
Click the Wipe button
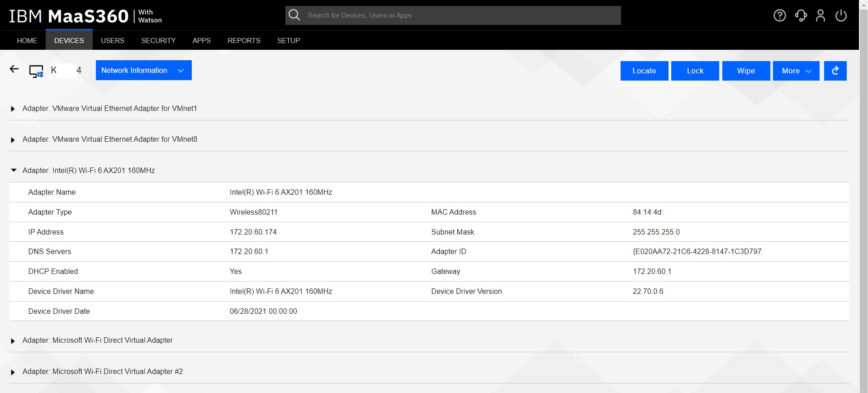click(x=746, y=71)
